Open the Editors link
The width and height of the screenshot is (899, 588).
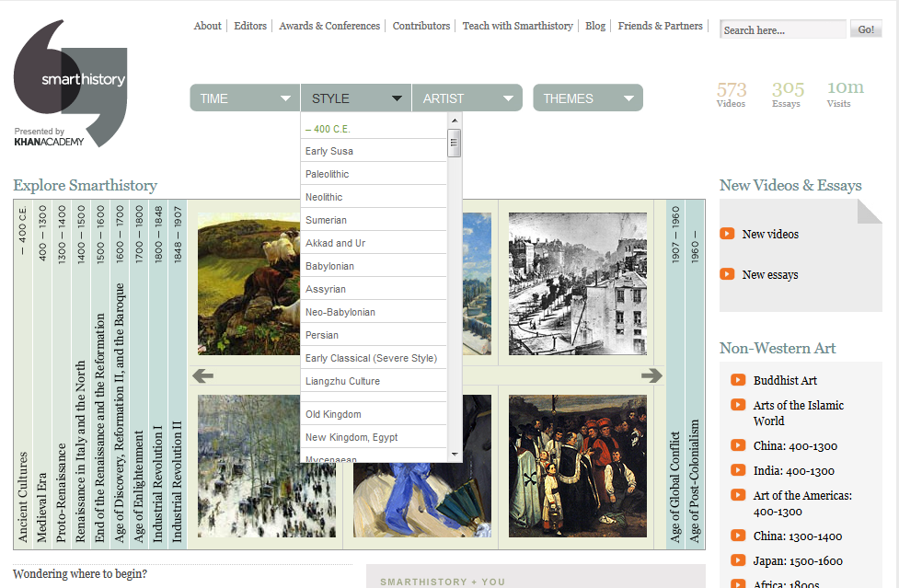coord(250,26)
